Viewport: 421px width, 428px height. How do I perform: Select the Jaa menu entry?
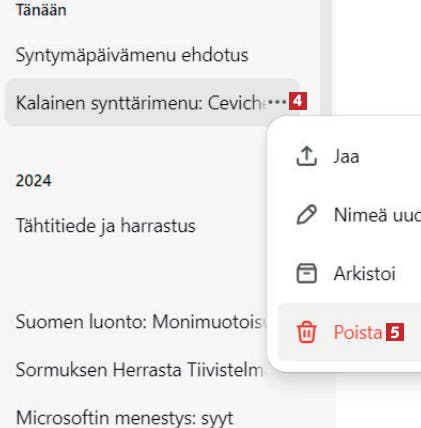tap(349, 156)
